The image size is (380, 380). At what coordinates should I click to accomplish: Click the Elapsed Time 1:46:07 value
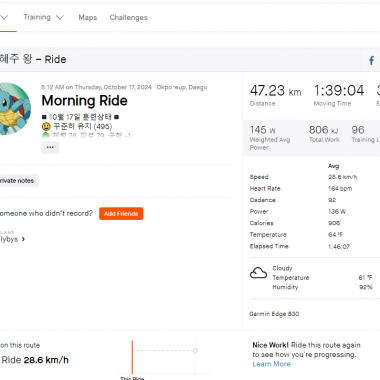(339, 247)
